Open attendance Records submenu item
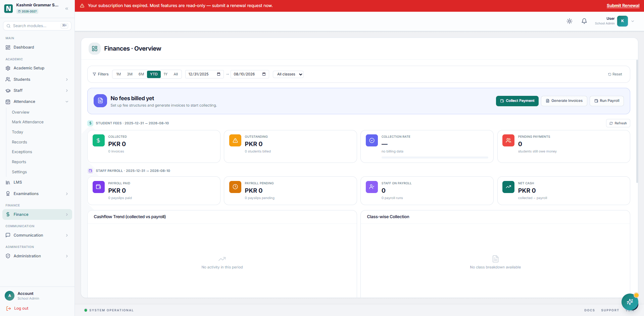This screenshot has height=316, width=644. coord(19,142)
